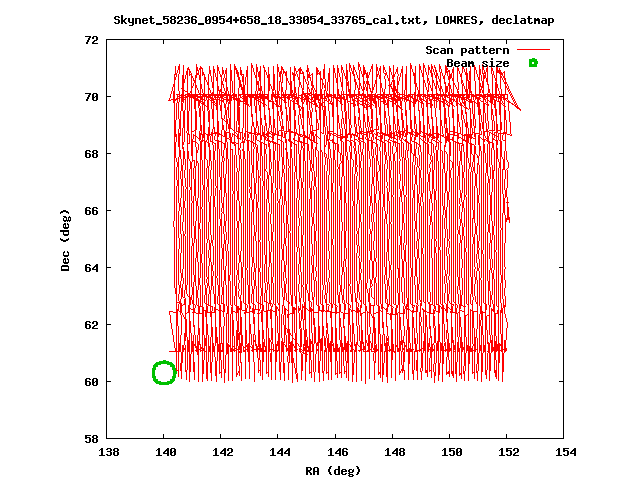Click the y-axis tick label 60
The width and height of the screenshot is (640, 480).
91,382
